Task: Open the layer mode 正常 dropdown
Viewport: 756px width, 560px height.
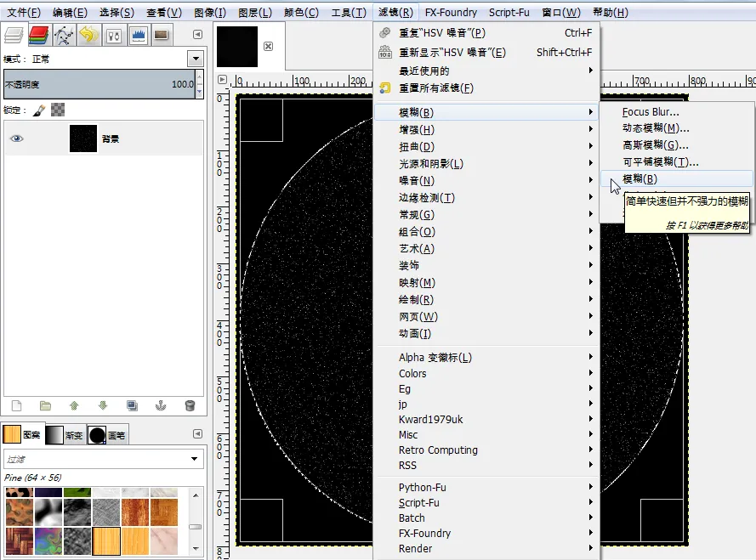Action: pyautogui.click(x=196, y=59)
